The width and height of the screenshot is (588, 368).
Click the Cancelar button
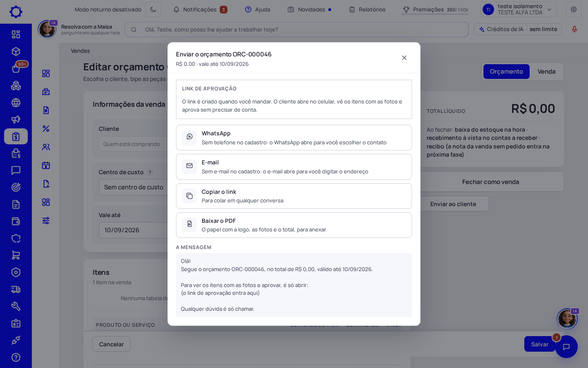tap(111, 344)
